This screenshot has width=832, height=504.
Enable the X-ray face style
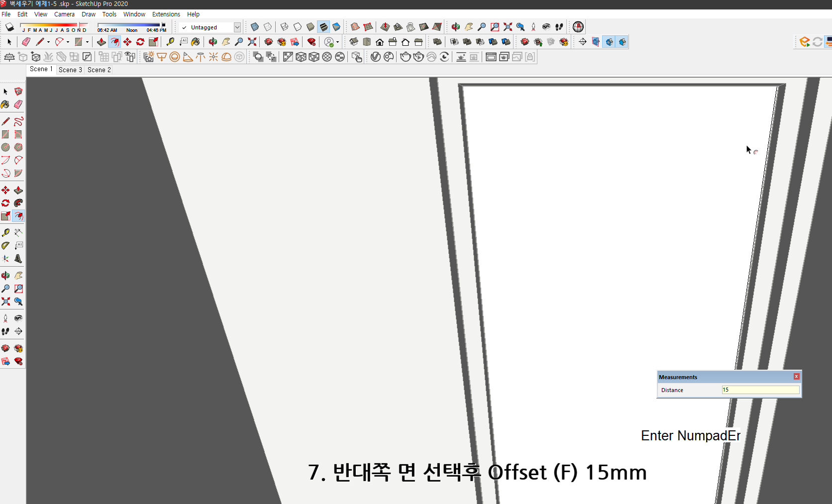(255, 27)
